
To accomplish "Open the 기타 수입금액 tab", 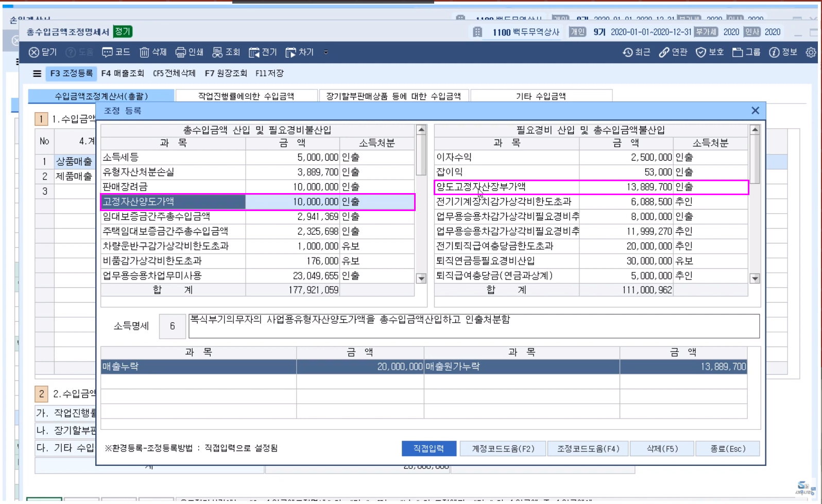I will click(541, 96).
